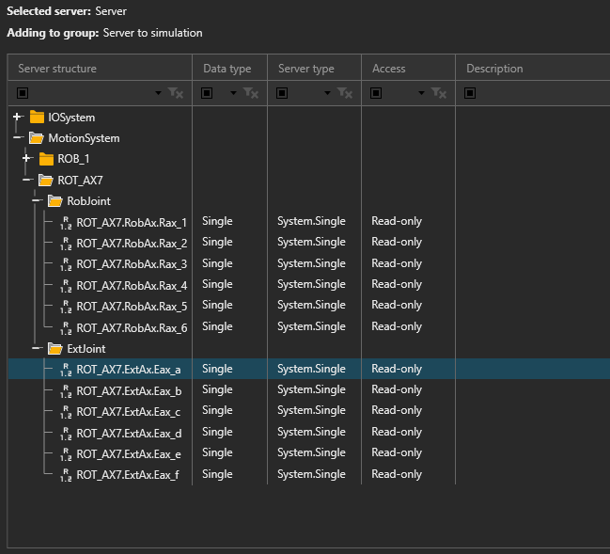Image resolution: width=610 pixels, height=554 pixels.
Task: Sort by the Description column header
Action: [494, 68]
